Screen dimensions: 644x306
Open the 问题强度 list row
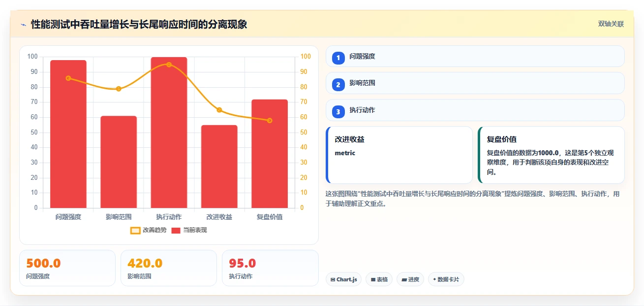pyautogui.click(x=475, y=56)
